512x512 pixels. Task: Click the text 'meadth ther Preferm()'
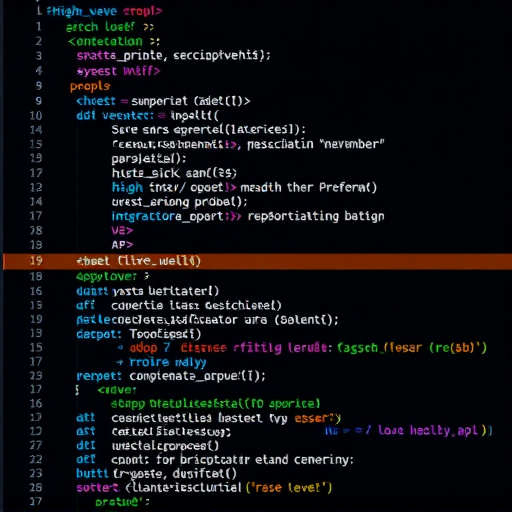(309, 187)
